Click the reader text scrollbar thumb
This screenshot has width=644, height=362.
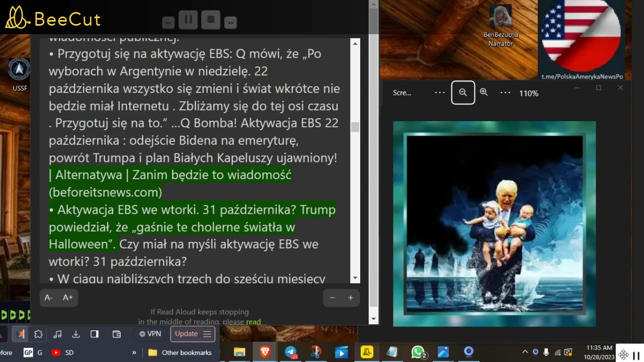355,127
